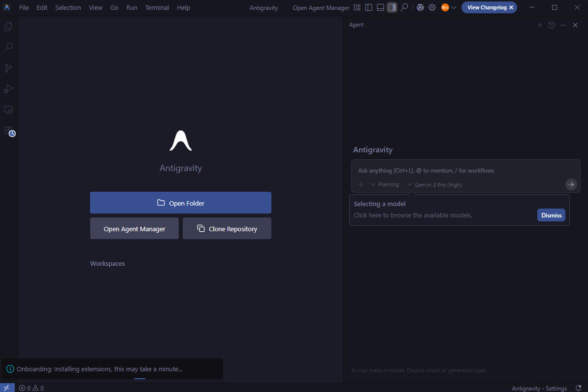Expand the Planning mode dropdown

385,184
